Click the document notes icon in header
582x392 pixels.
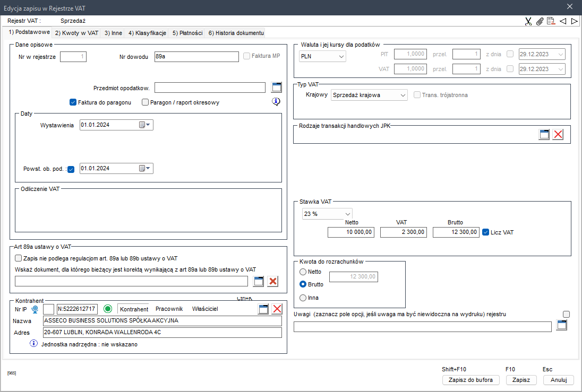coord(551,21)
